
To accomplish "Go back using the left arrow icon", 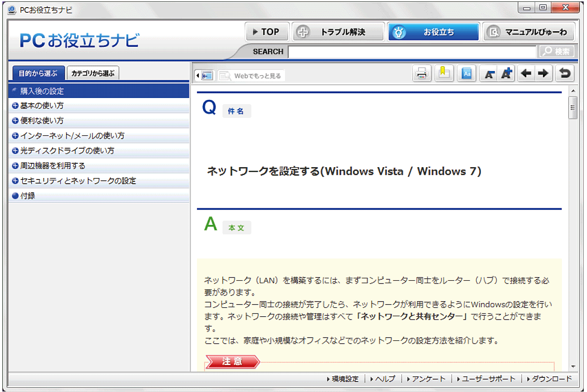I will [x=526, y=74].
